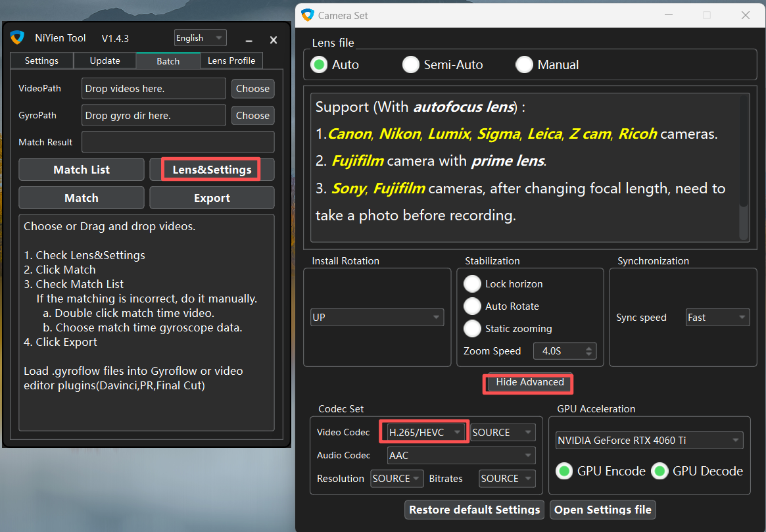Click Restore default Settings button

pyautogui.click(x=474, y=510)
